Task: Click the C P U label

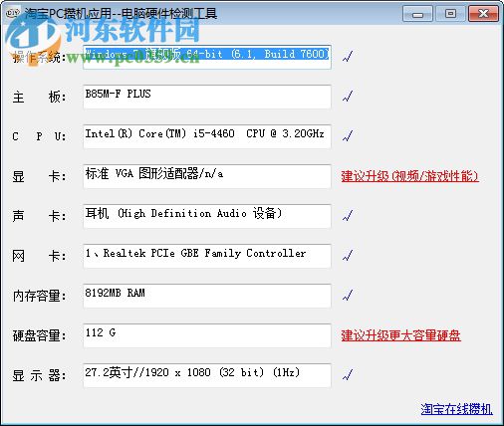Action: point(39,136)
